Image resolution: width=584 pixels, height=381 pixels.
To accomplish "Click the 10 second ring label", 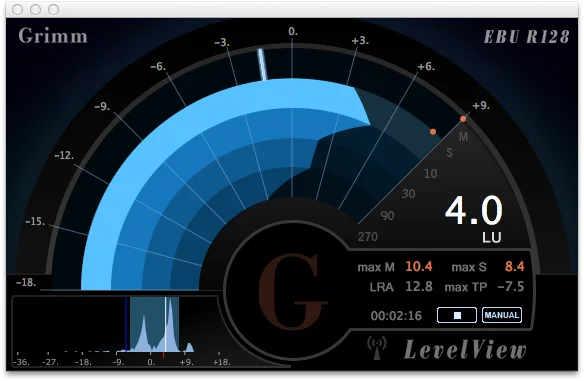I will [430, 174].
